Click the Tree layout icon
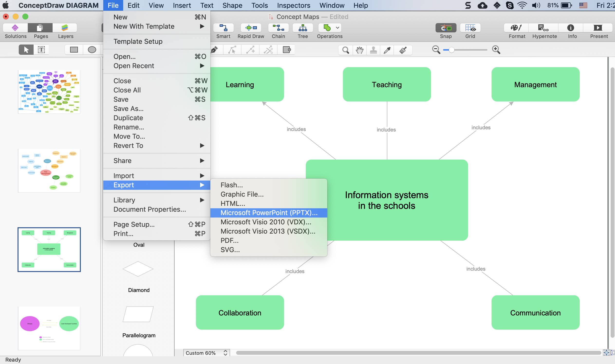Image resolution: width=615 pixels, height=364 pixels. point(302,28)
